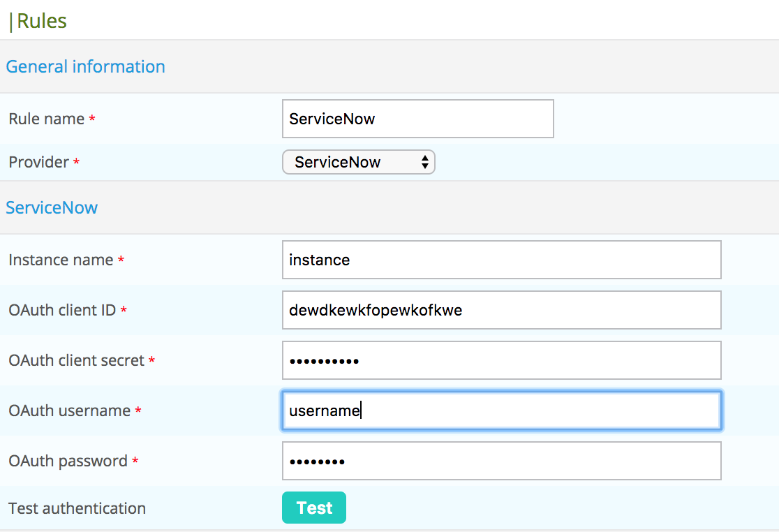779x532 pixels.
Task: Click the Test authentication label
Action: coord(77,508)
